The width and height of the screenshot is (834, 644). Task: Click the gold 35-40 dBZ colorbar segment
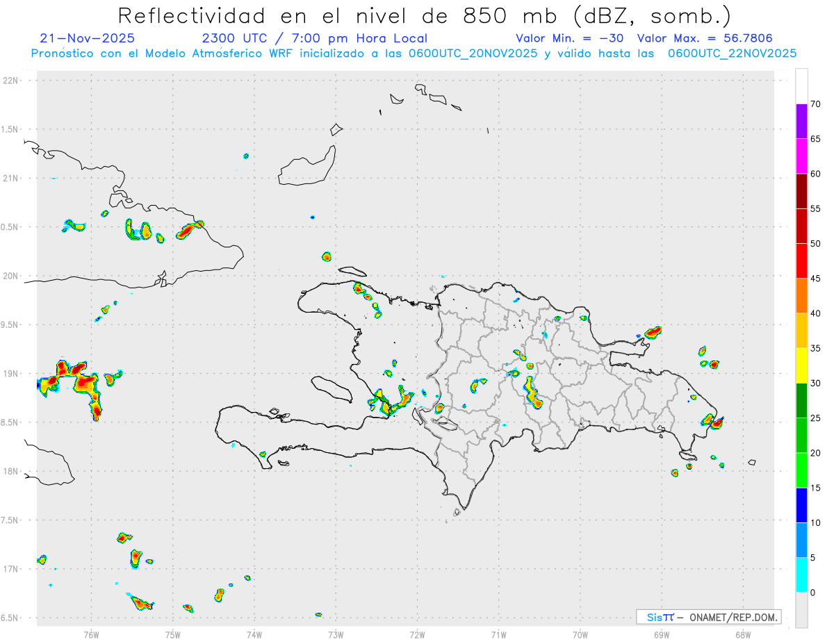click(801, 331)
